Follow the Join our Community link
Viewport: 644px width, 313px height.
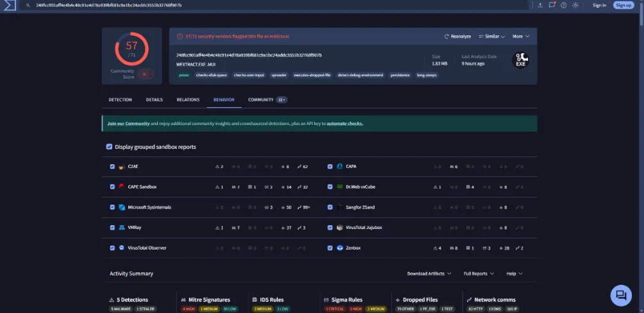pos(128,124)
